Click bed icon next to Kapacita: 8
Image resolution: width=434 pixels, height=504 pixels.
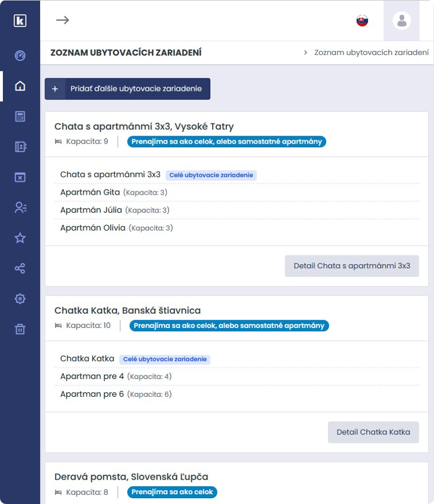[58, 492]
